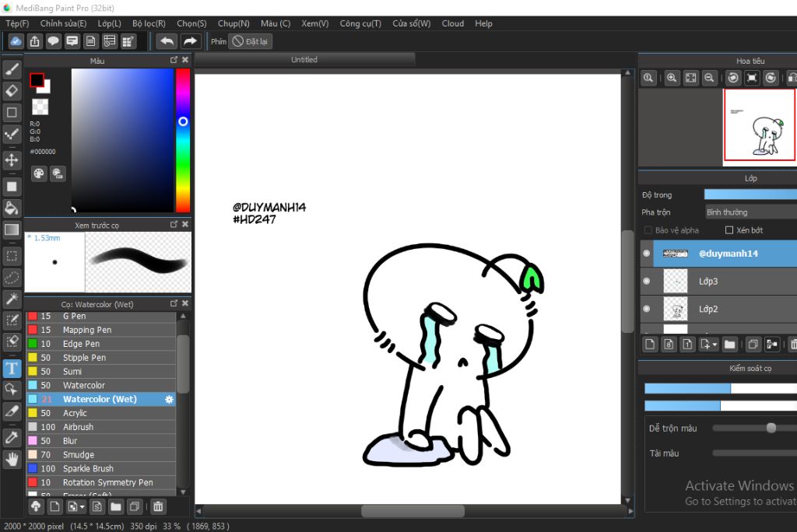Image resolution: width=797 pixels, height=532 pixels.
Task: Open the Chỉnh sửa(E) menu
Action: click(x=64, y=23)
